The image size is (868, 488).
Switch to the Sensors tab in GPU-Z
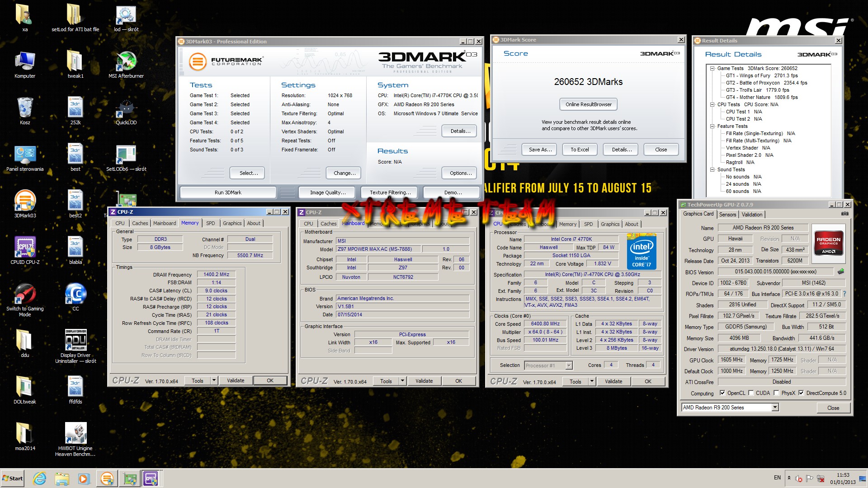[727, 215]
